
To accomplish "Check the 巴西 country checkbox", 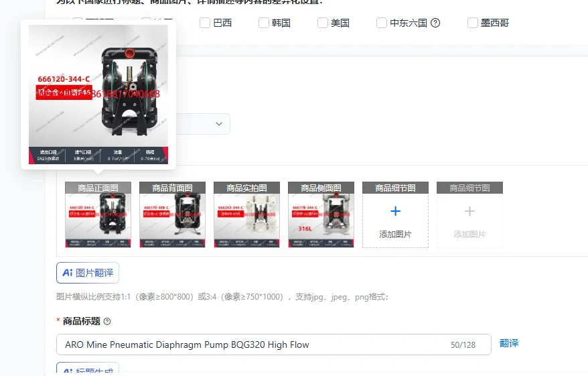I will click(205, 23).
